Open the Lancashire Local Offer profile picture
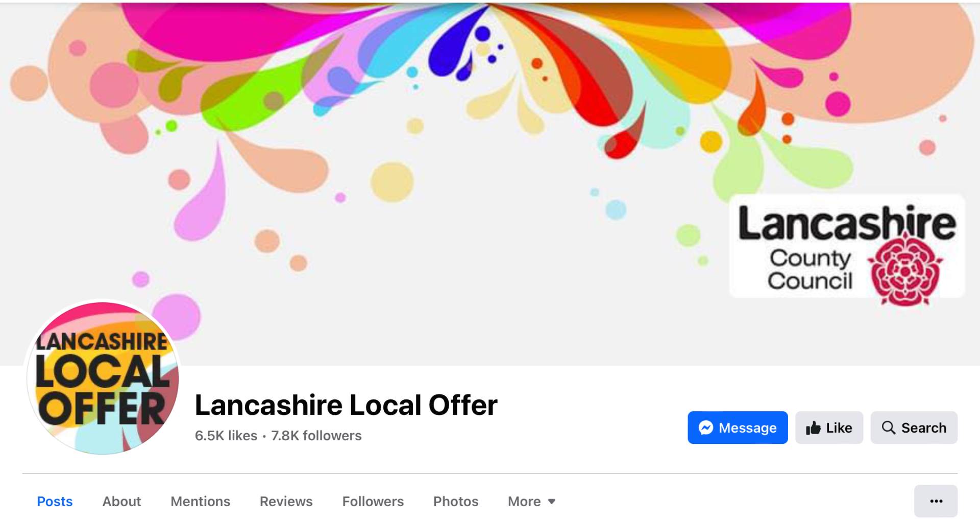Screen dimensions: 980x522 coord(104,378)
